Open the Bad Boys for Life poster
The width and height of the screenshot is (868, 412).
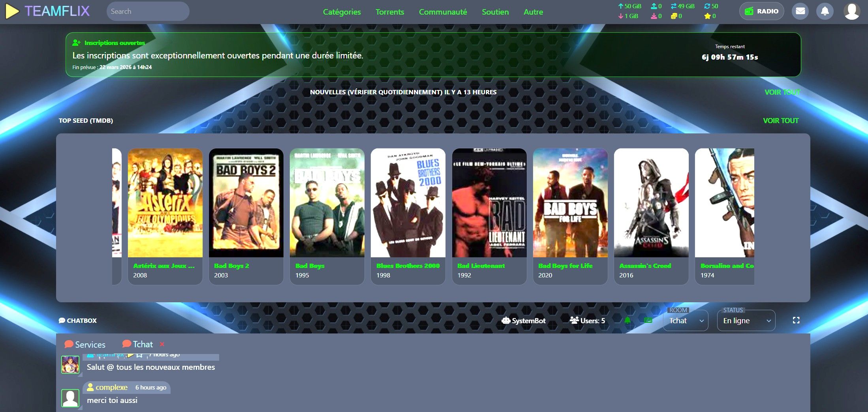click(570, 203)
